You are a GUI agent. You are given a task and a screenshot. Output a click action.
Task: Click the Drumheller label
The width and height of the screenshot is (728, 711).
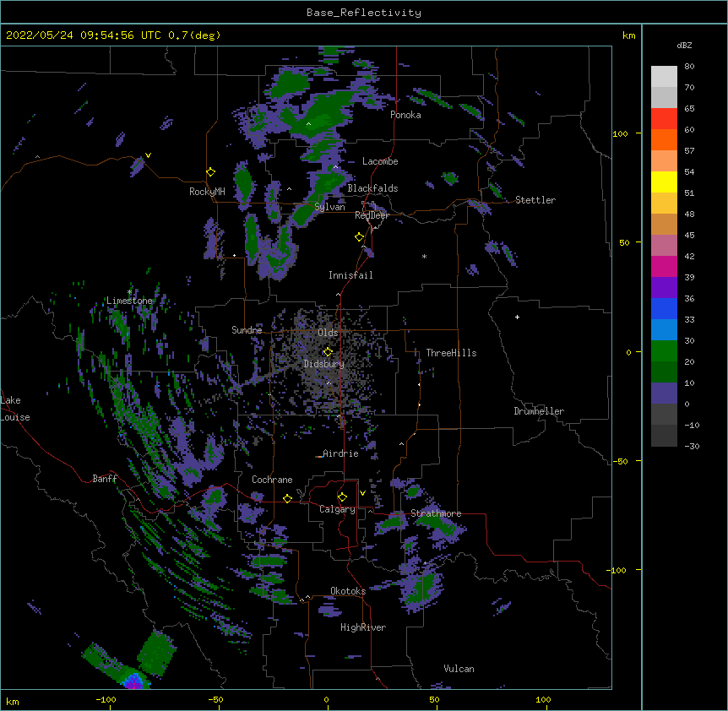539,411
